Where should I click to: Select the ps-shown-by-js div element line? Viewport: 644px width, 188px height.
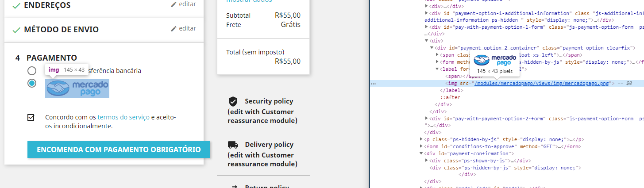point(480,161)
